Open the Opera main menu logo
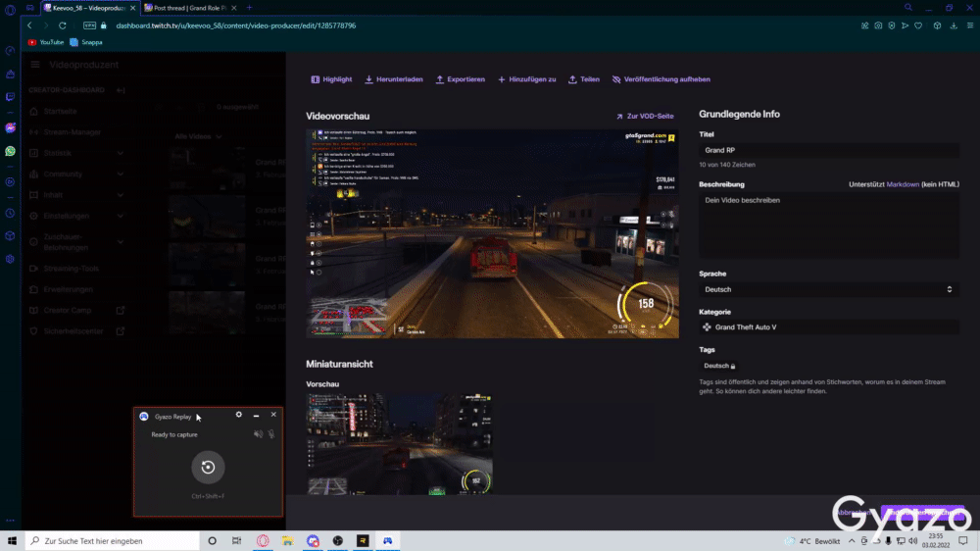Screen dimensions: 980x551 tap(10, 10)
